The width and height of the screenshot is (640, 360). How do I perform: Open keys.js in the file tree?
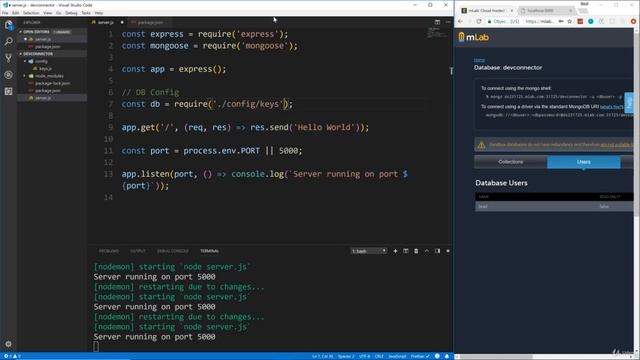pos(45,69)
